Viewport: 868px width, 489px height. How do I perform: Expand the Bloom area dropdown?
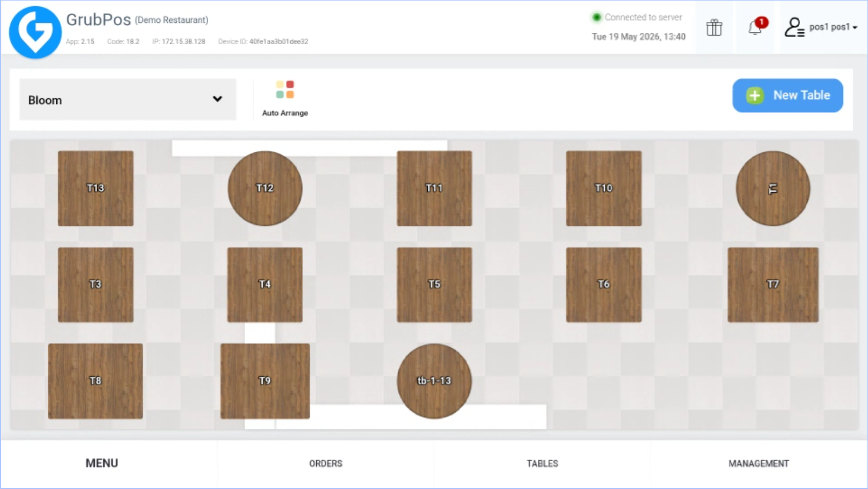tap(128, 100)
